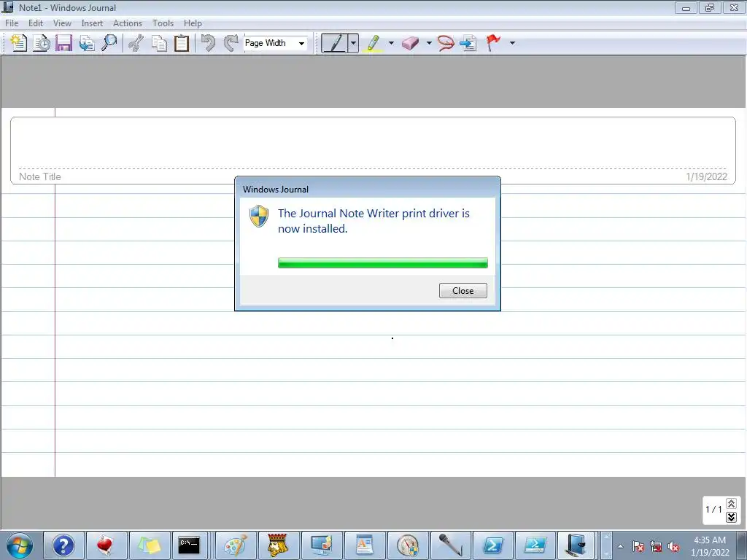747x560 pixels.
Task: Click the Action Center flag tray icon
Action: click(638, 547)
